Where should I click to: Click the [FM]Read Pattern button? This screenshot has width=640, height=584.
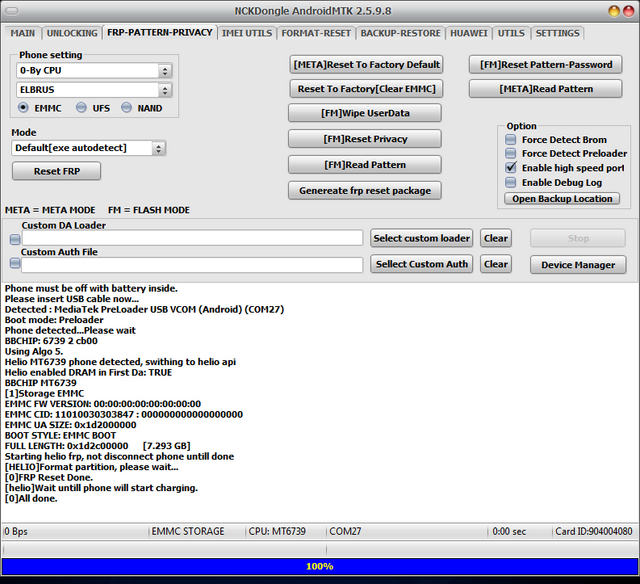(x=365, y=164)
